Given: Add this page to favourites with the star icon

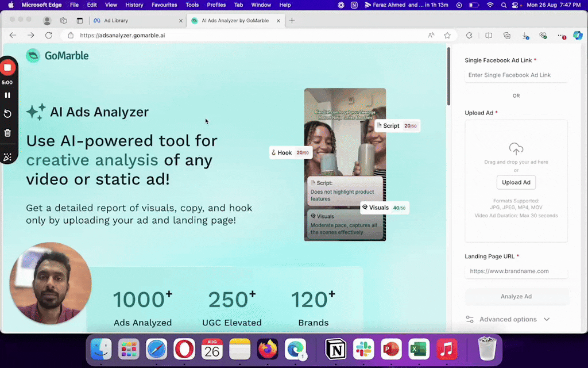Looking at the screenshot, I should coord(447,35).
